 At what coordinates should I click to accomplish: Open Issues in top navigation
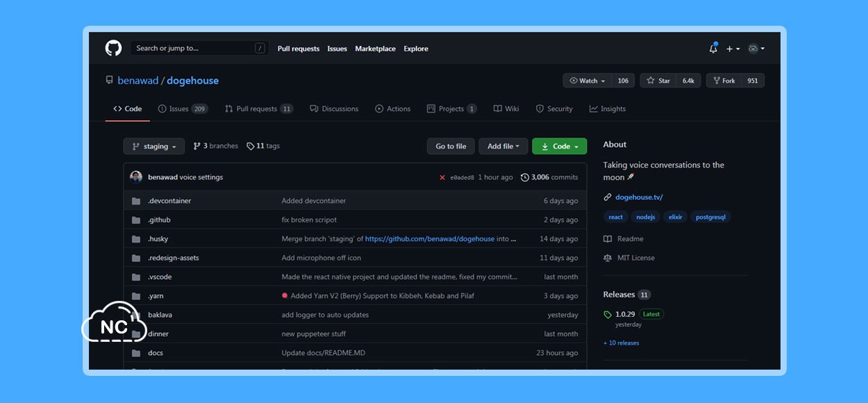click(x=337, y=49)
